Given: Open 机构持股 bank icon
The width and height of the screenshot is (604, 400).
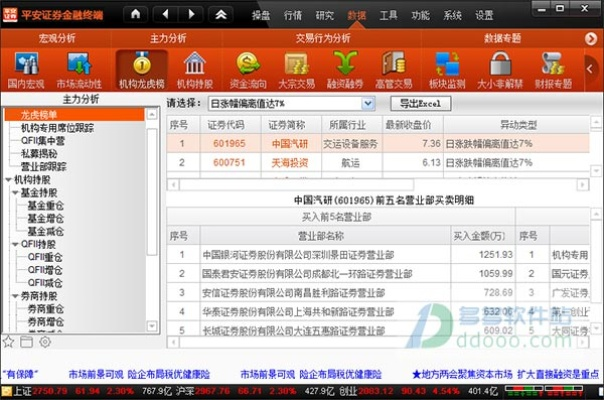Looking at the screenshot, I should pos(195,71).
